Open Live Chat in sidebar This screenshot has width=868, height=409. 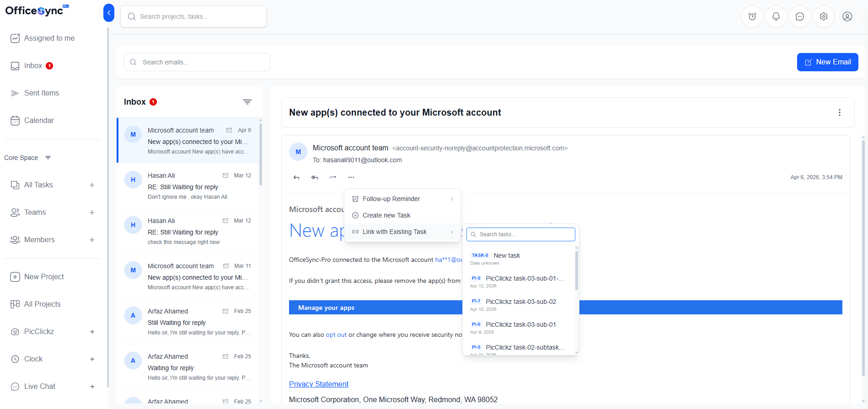click(x=33, y=387)
